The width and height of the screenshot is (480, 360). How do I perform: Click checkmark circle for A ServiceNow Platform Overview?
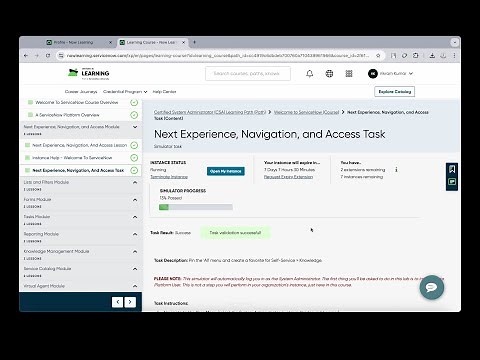point(134,115)
